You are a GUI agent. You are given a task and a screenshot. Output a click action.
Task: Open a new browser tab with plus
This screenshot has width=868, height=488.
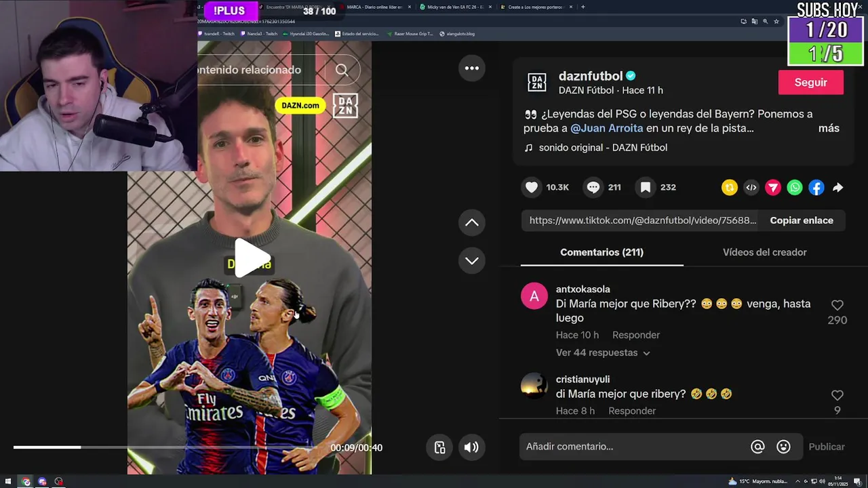[x=583, y=7]
